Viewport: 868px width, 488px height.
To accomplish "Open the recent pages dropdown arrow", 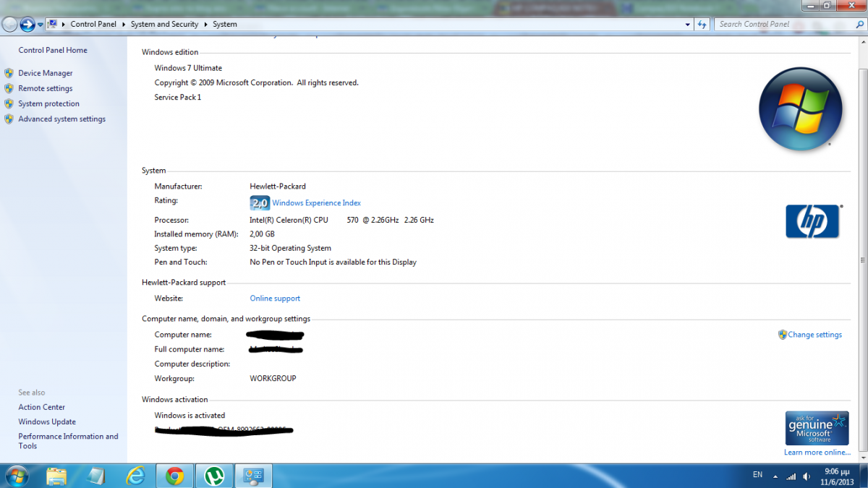I will tap(41, 25).
